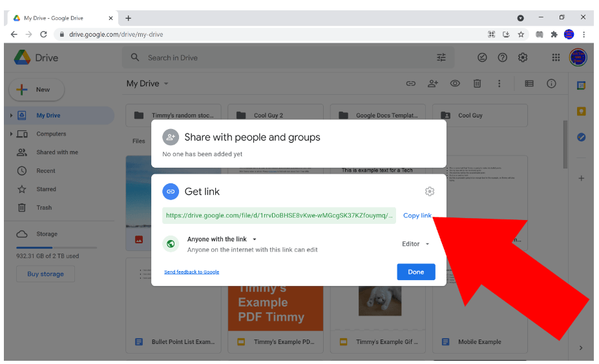Open link settings gear in Get link panel

coord(430,192)
